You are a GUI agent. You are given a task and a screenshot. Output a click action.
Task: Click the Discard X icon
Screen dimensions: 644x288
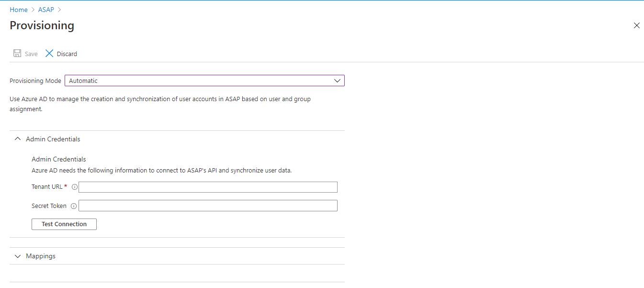coord(49,54)
